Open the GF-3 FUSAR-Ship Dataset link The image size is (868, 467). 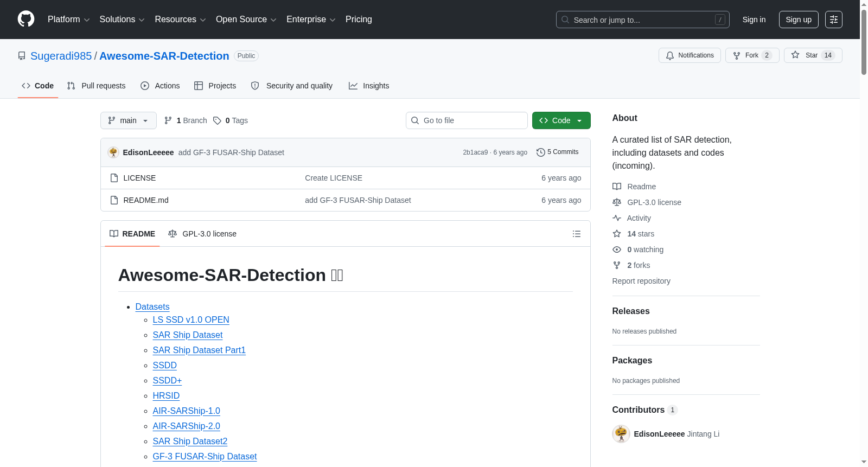click(x=205, y=457)
